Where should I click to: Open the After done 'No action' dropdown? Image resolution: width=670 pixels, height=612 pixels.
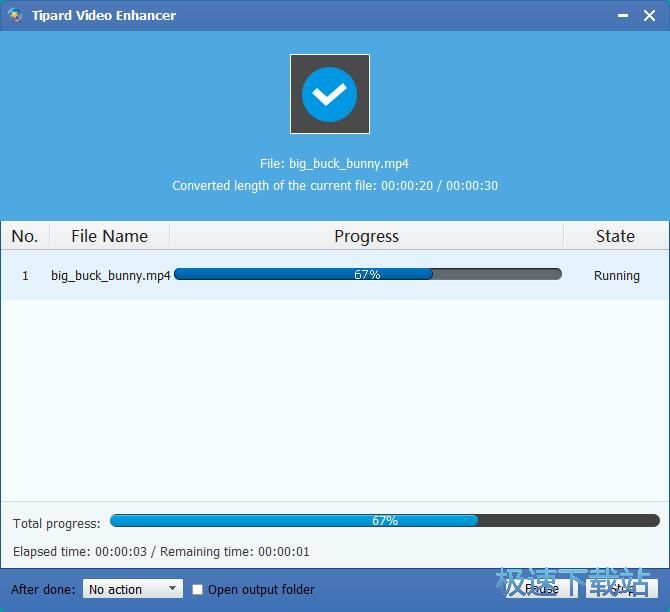pyautogui.click(x=133, y=589)
